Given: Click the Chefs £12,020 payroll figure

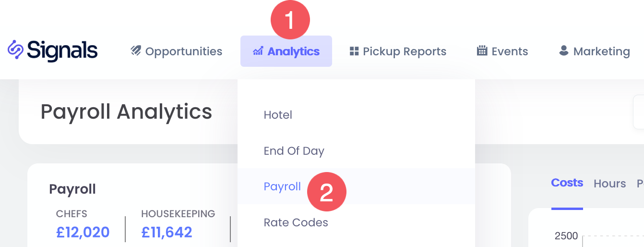Looking at the screenshot, I should click(83, 233).
